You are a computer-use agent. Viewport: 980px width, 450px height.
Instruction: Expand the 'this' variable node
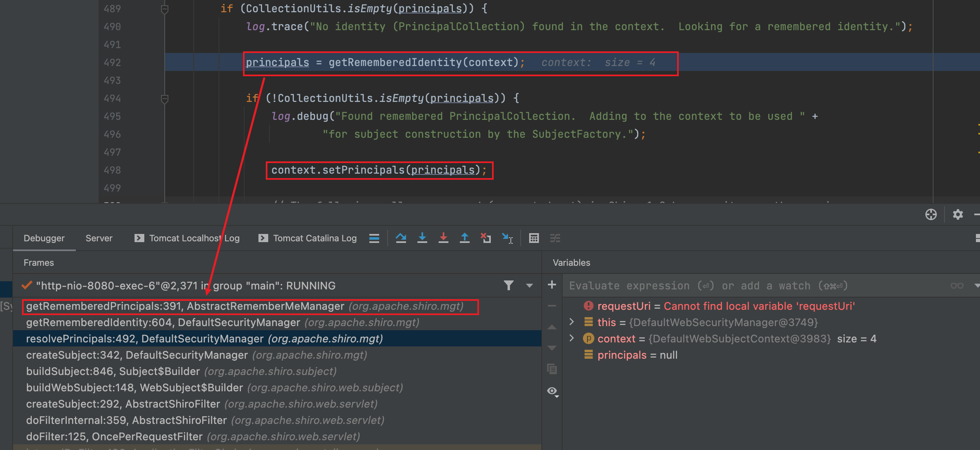572,322
